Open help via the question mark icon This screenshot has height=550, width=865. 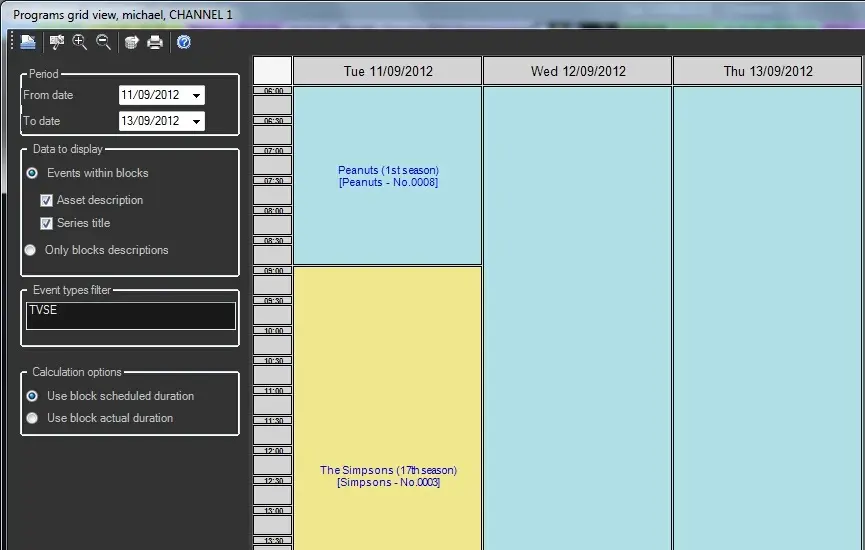(184, 42)
